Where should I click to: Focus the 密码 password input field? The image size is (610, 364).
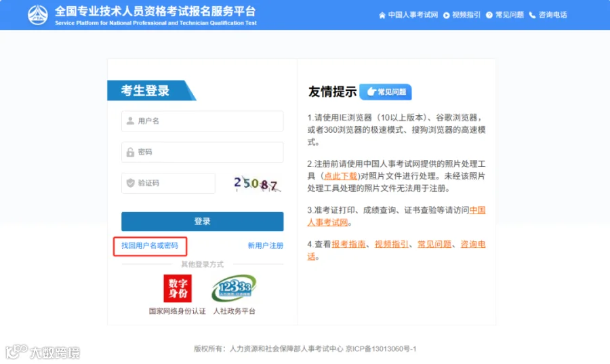pos(202,152)
